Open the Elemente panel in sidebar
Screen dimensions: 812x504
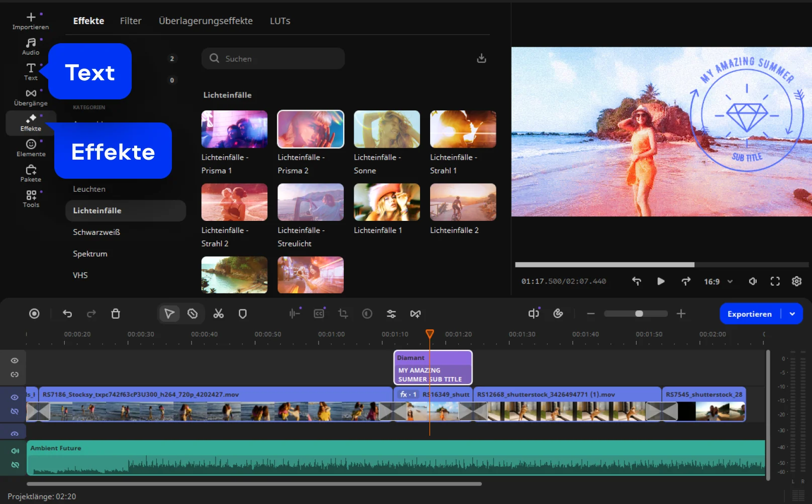(x=31, y=148)
